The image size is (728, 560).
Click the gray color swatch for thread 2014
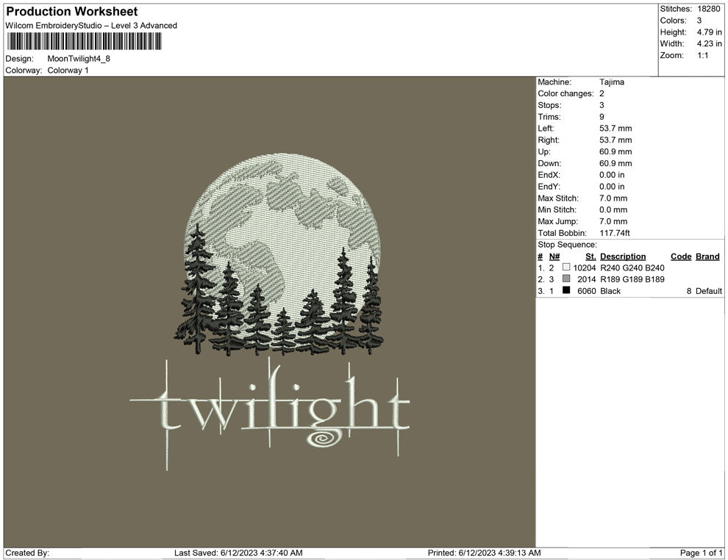(x=566, y=279)
